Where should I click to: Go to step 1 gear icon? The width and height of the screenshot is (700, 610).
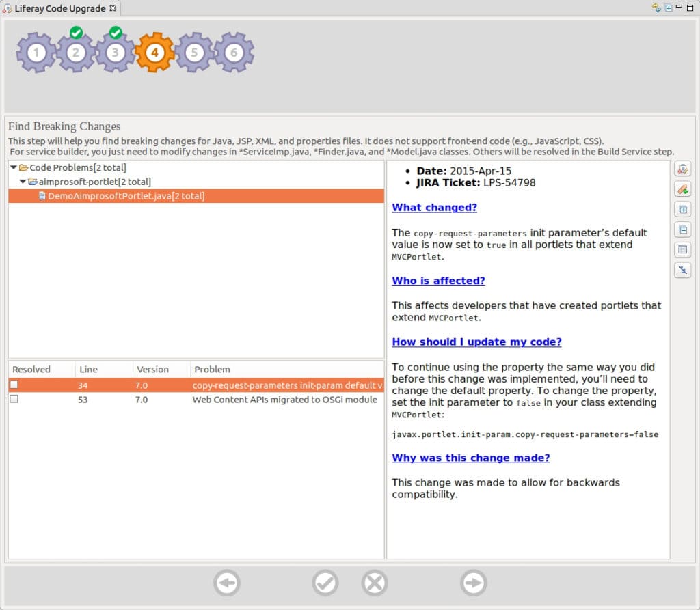coord(36,53)
